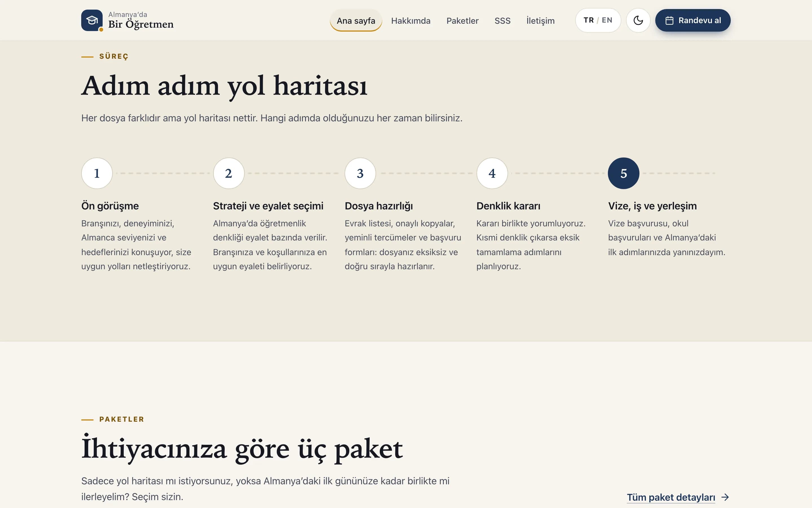Click the SÜREÇ section label

[x=114, y=56]
